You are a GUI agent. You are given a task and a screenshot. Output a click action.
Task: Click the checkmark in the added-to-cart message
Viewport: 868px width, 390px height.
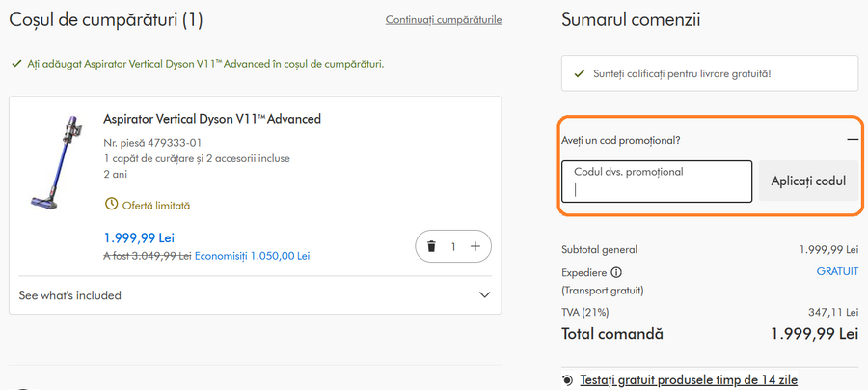point(15,64)
